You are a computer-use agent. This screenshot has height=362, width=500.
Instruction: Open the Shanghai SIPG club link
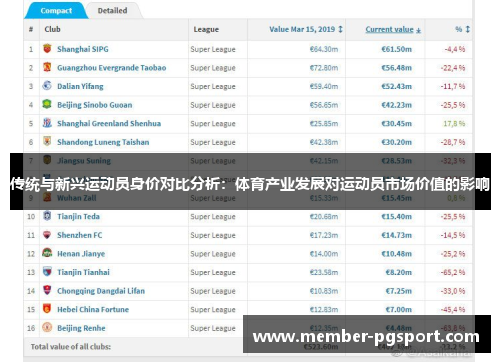click(x=83, y=49)
